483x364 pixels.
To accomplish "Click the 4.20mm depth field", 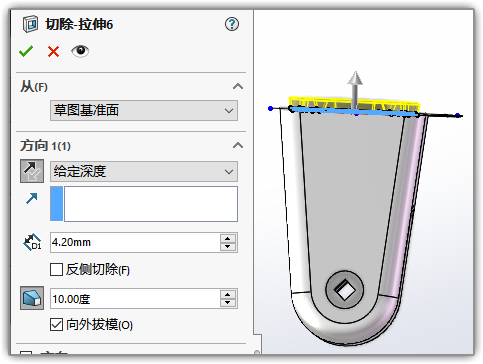I will coord(135,242).
